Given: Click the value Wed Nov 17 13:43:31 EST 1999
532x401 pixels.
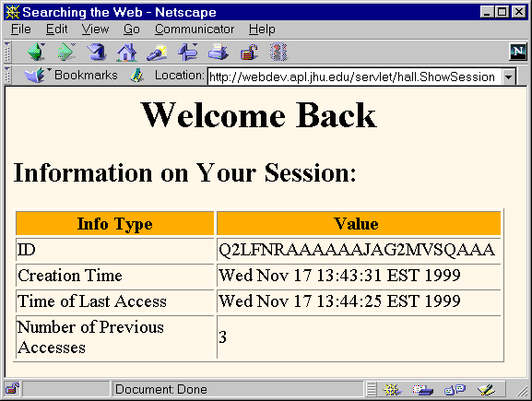Looking at the screenshot, I should coord(339,275).
